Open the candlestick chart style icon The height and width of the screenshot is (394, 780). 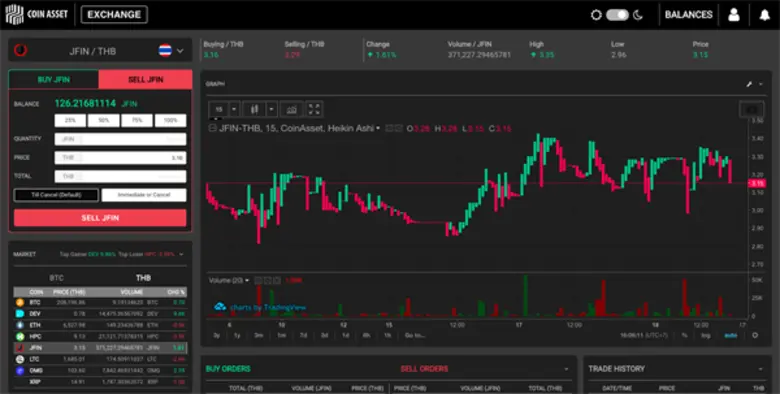click(x=255, y=109)
